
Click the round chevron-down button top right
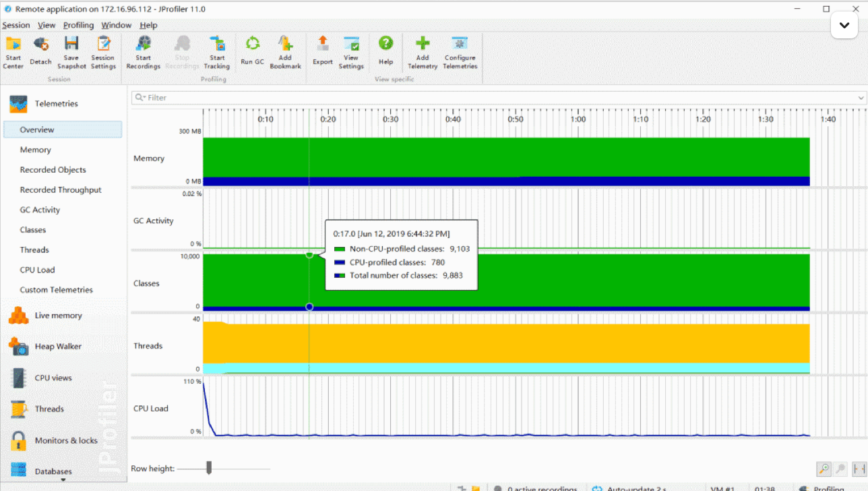pyautogui.click(x=844, y=26)
